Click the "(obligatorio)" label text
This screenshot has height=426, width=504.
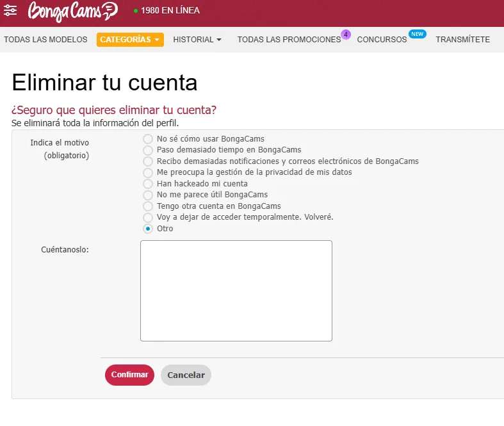67,156
